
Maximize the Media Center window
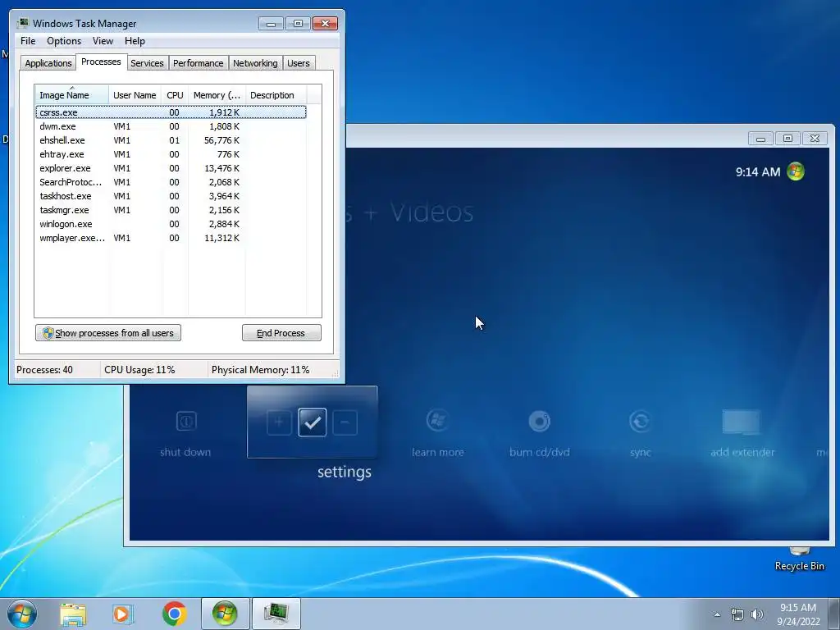pyautogui.click(x=787, y=139)
